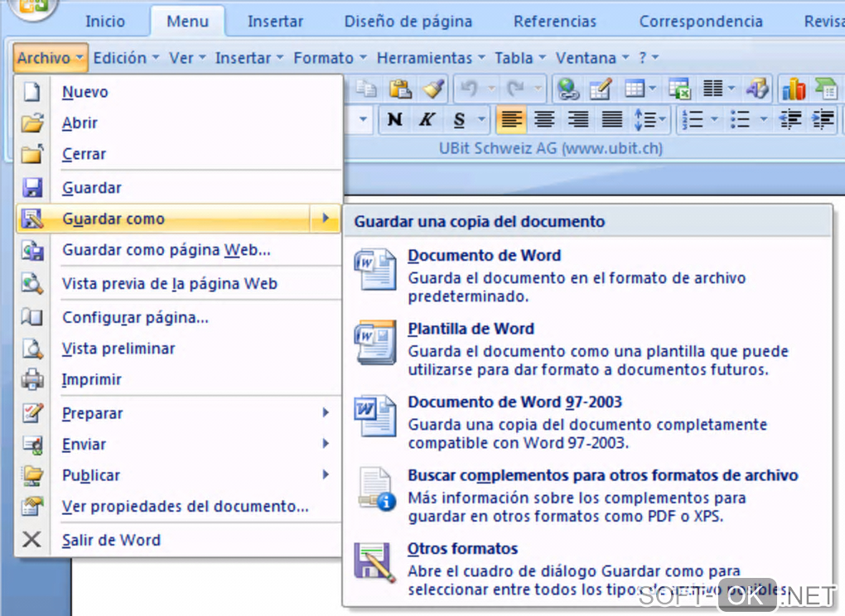Open the numbered list style dropdown
The height and width of the screenshot is (616, 845).
tap(715, 119)
